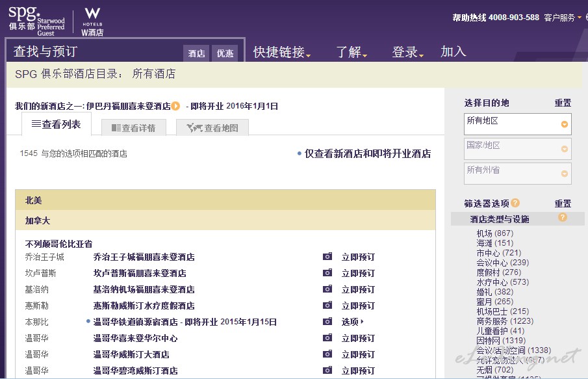Image resolution: width=588 pixels, height=379 pixels.
Task: Filter hotels by 因特网 (1319)
Action: [501, 341]
